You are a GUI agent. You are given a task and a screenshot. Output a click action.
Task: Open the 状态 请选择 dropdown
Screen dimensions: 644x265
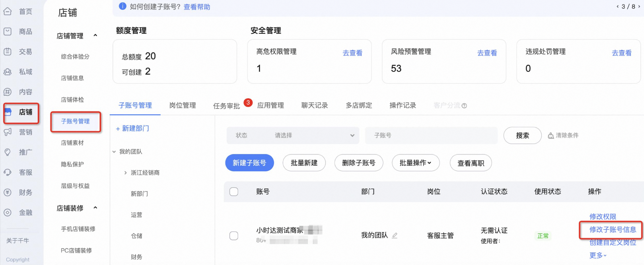click(x=293, y=135)
